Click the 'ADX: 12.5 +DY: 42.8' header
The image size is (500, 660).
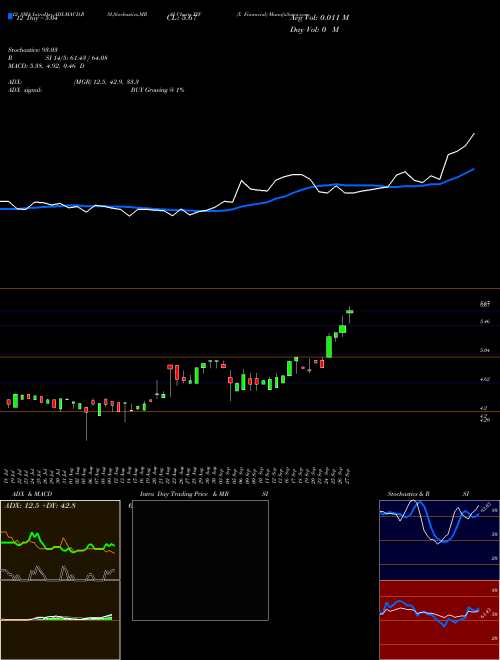click(39, 505)
